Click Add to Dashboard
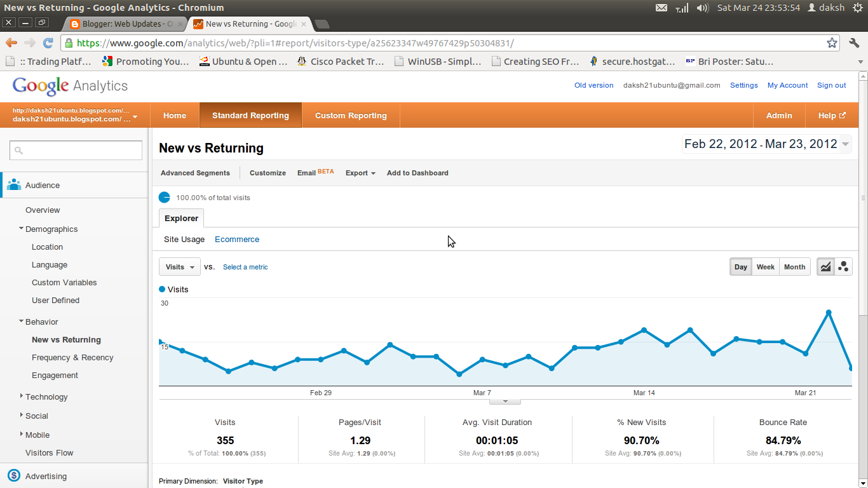The width and height of the screenshot is (868, 488). (417, 172)
